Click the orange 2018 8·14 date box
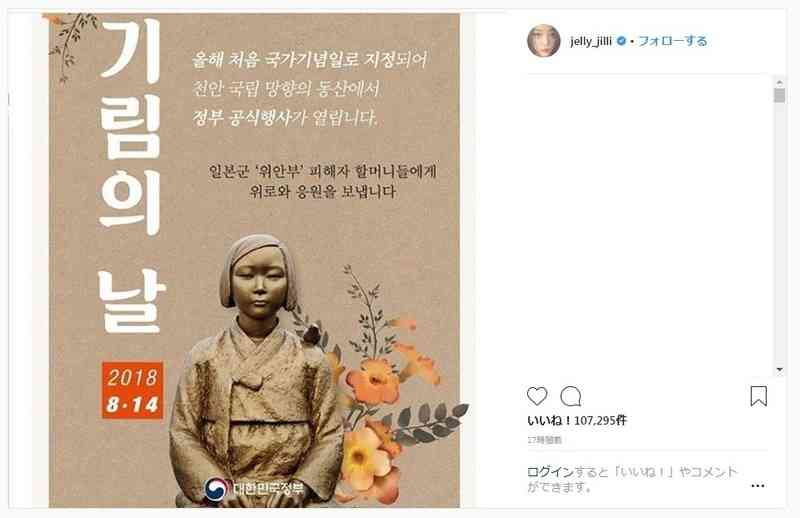 (133, 390)
